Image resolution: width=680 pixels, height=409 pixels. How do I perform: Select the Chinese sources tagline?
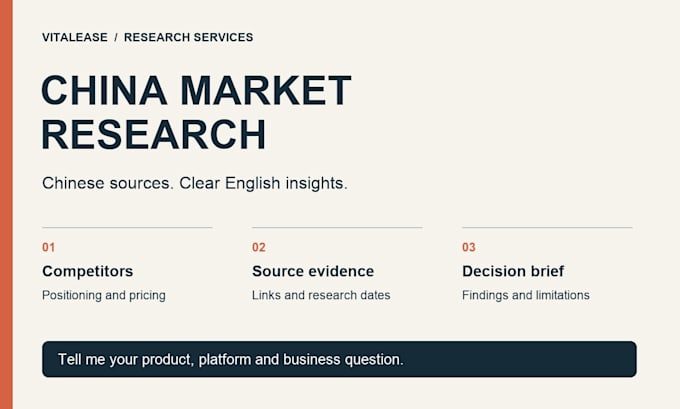coord(195,183)
